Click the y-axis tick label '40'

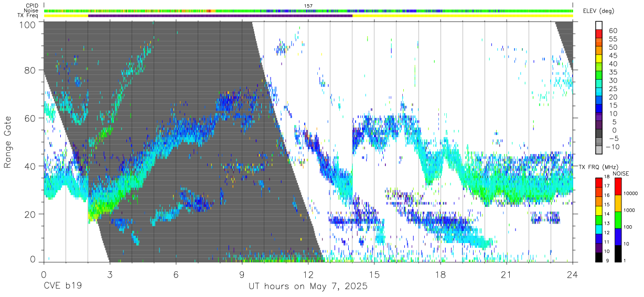31,166
